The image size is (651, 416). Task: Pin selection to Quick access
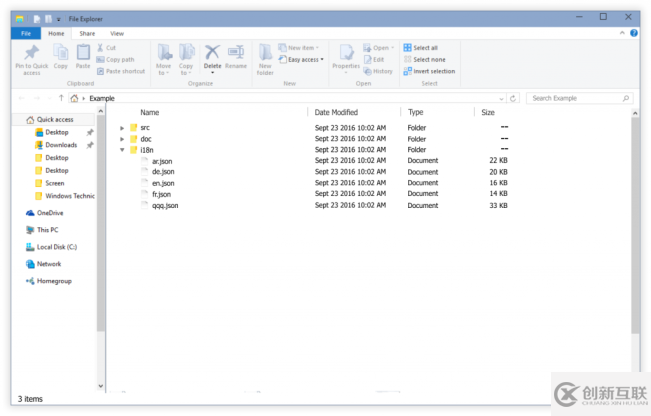pyautogui.click(x=32, y=60)
